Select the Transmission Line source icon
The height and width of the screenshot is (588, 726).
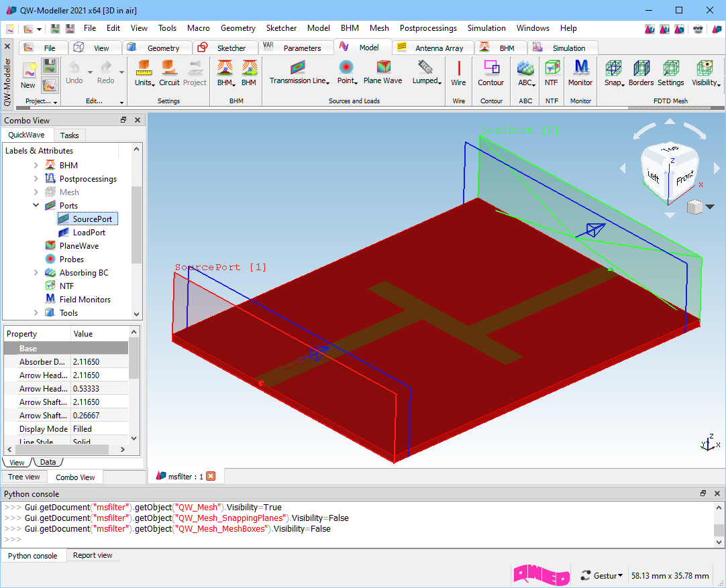coord(298,68)
